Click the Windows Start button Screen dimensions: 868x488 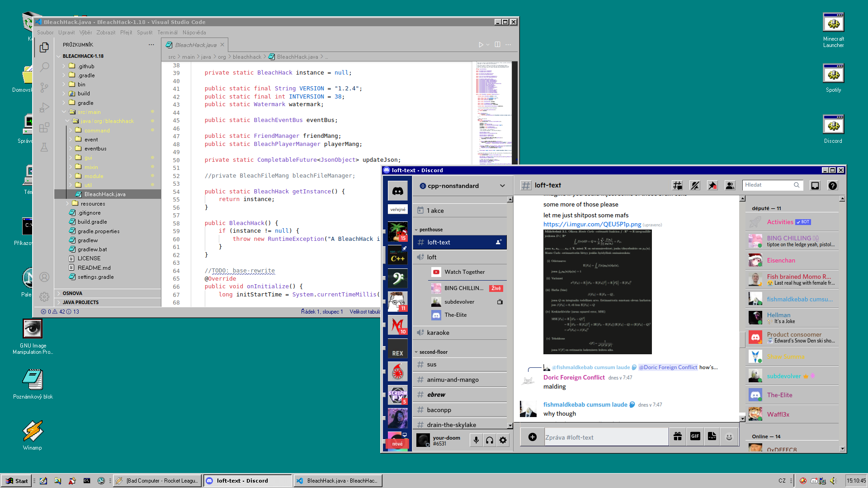[17, 481]
